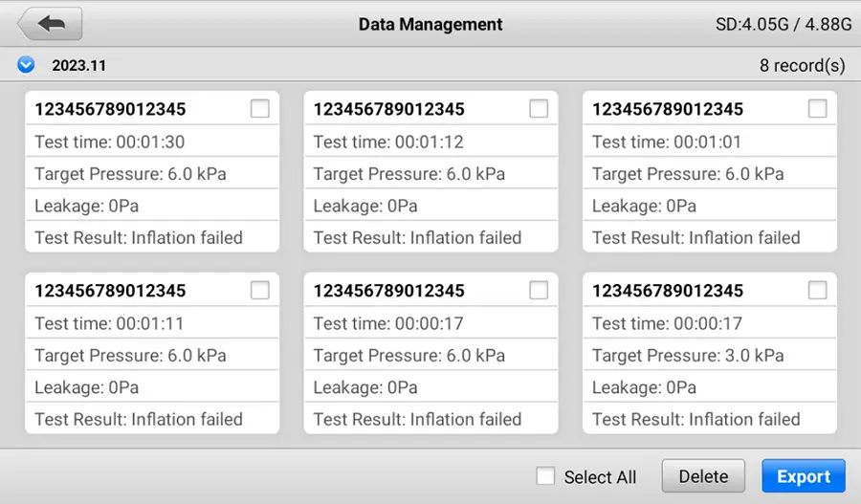Screen dimensions: 861x504
Task: Select 'Target Pressure: 3.0 kPa' row
Action: 710,355
